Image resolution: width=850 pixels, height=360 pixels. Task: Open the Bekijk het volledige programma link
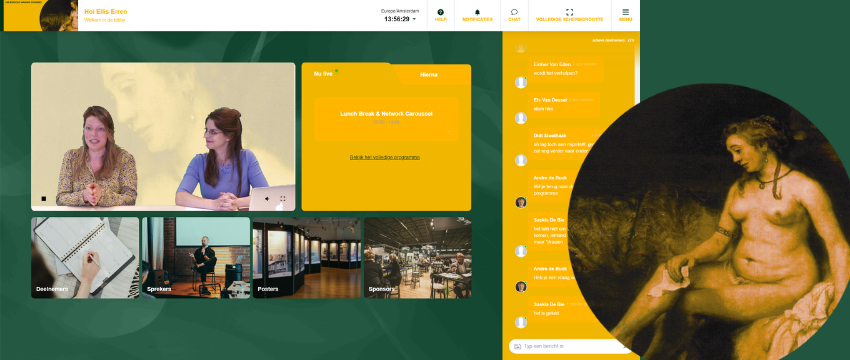point(385,157)
